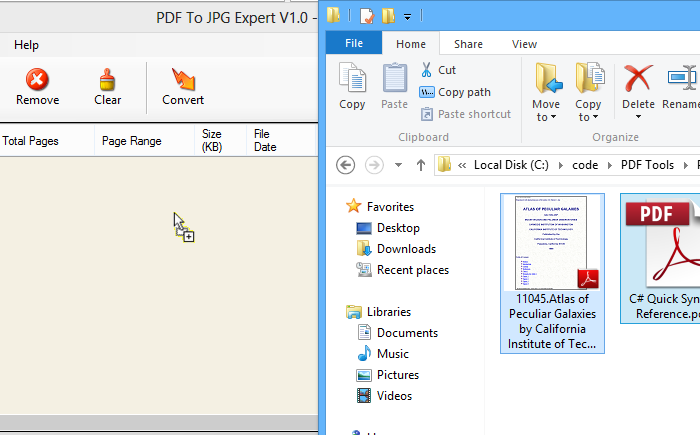Click the Cut scissors icon
Image resolution: width=700 pixels, height=435 pixels.
pyautogui.click(x=427, y=70)
